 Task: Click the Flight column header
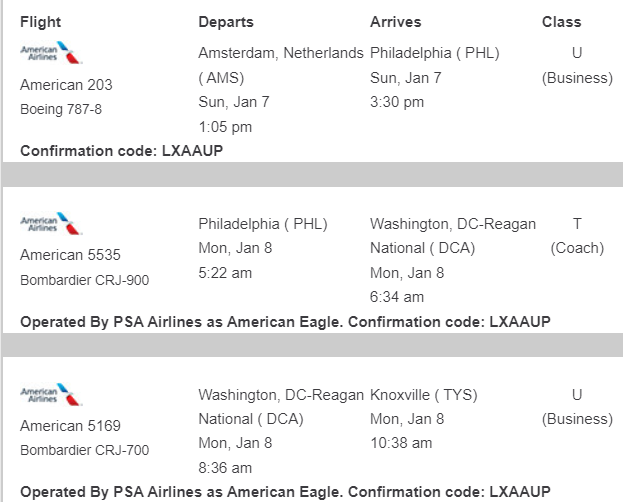[x=40, y=22]
